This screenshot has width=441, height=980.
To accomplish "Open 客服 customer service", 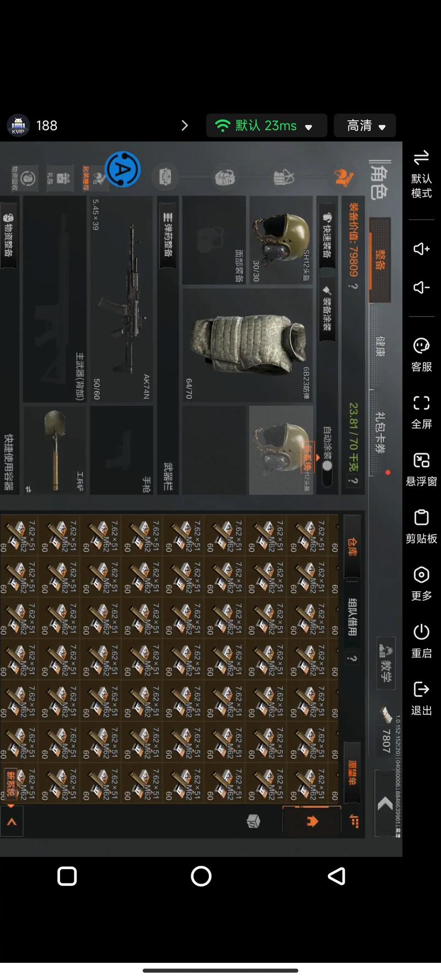I will coord(421,355).
